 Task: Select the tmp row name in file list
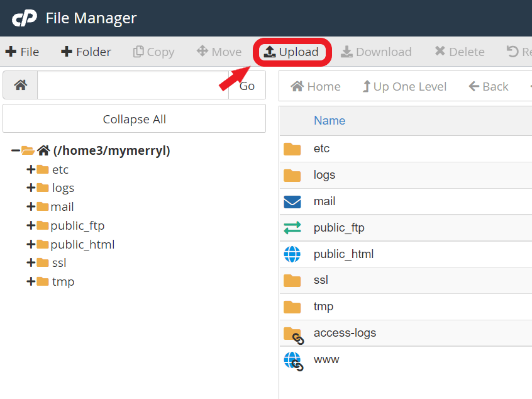pos(323,306)
